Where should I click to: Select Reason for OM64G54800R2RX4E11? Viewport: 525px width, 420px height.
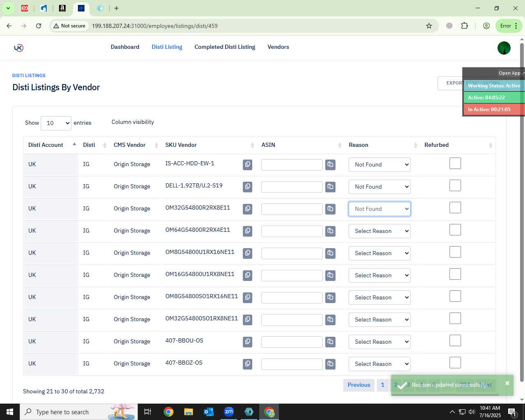379,231
